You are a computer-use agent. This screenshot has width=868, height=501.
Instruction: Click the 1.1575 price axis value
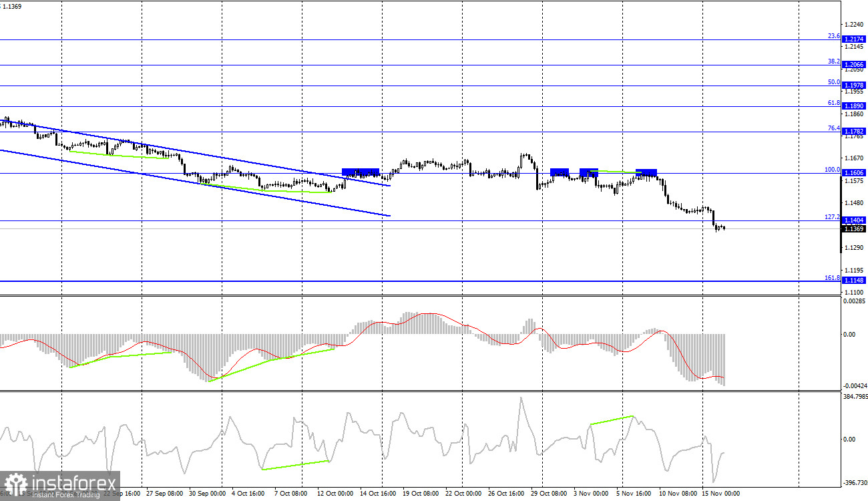pyautogui.click(x=855, y=181)
